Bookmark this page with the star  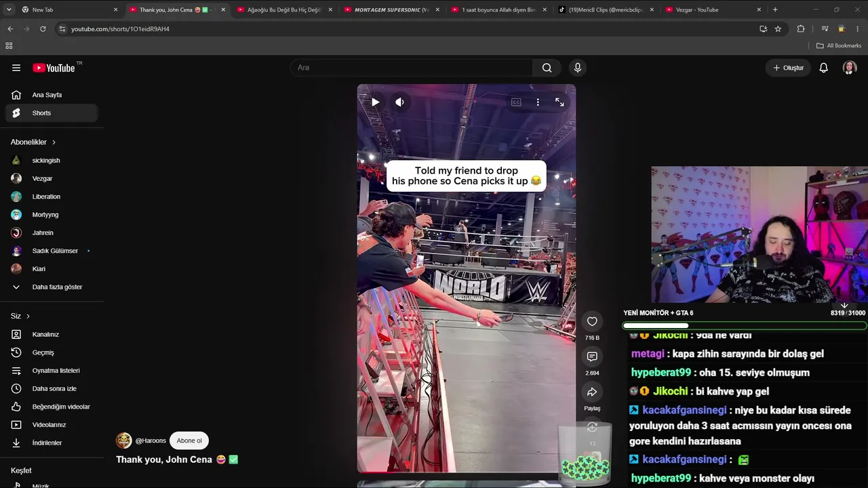(778, 29)
